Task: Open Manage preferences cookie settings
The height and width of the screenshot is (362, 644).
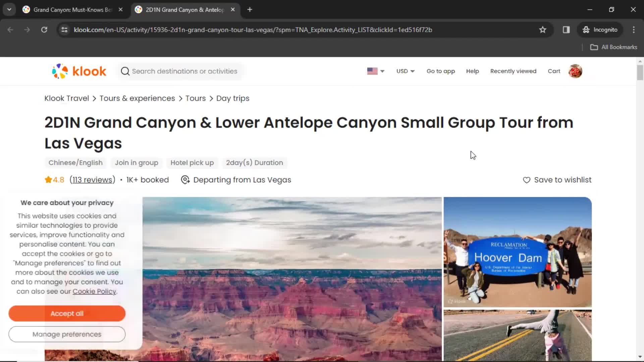Action: 67,334
